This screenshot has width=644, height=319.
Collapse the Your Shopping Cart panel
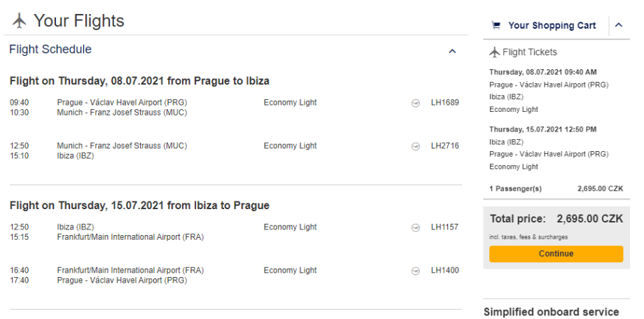(x=619, y=25)
